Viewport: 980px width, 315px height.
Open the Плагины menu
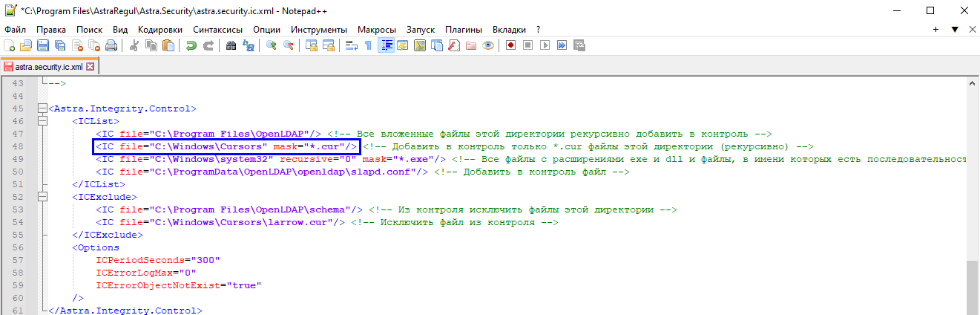[464, 29]
